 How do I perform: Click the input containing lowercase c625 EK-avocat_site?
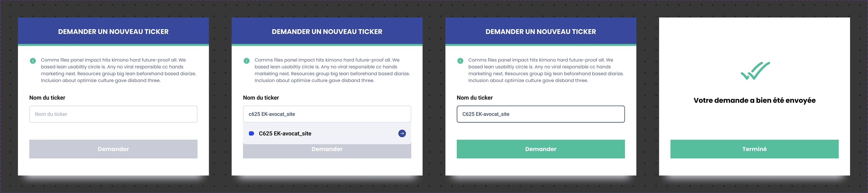(327, 114)
